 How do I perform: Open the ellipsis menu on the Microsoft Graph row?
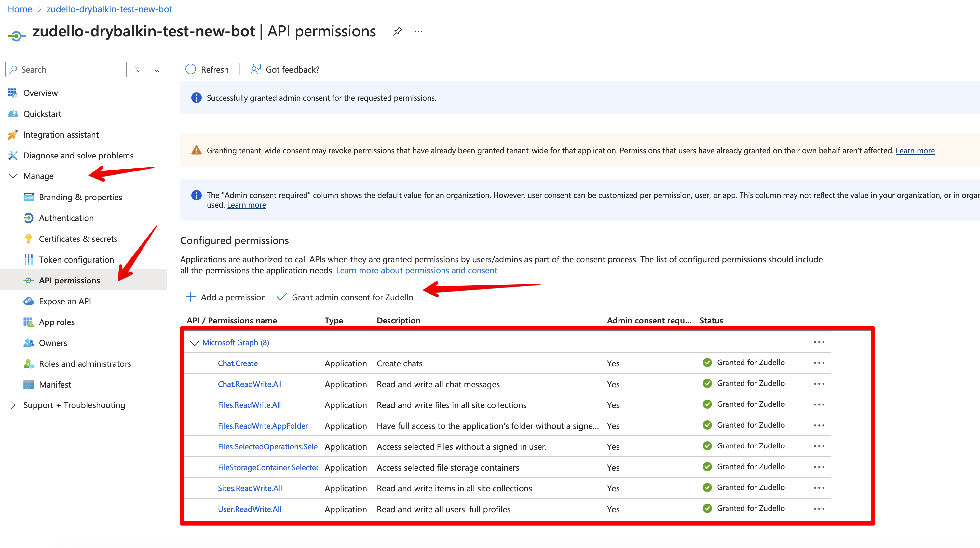tap(819, 342)
